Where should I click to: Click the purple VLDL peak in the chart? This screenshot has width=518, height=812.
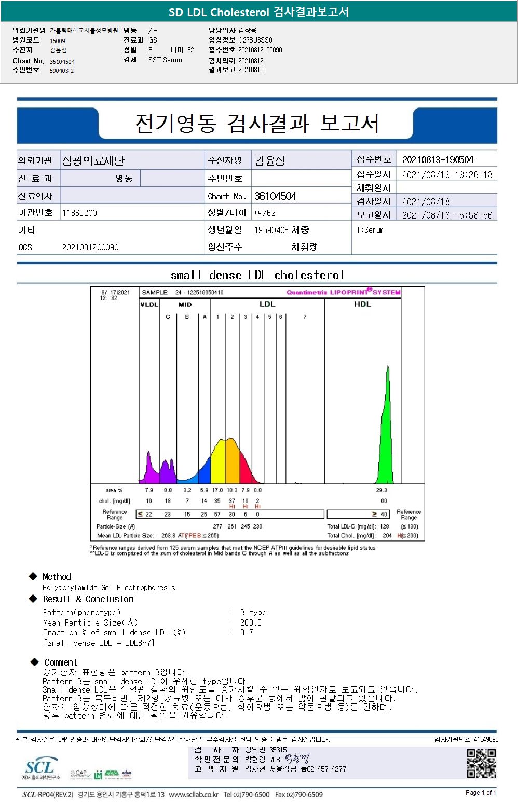(x=150, y=468)
